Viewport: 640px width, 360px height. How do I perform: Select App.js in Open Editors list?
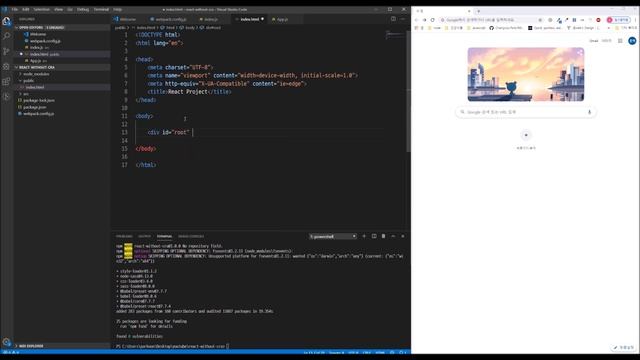(x=36, y=61)
